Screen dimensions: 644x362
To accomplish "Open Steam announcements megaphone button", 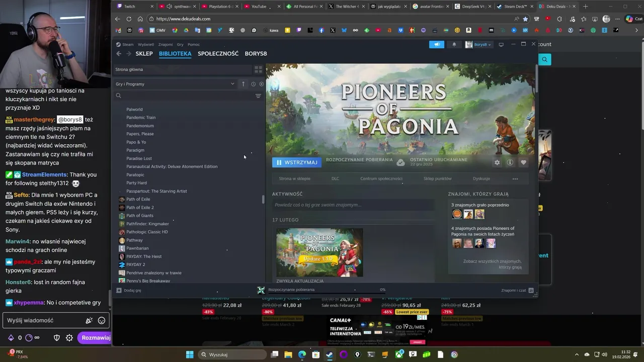I will pos(437,44).
